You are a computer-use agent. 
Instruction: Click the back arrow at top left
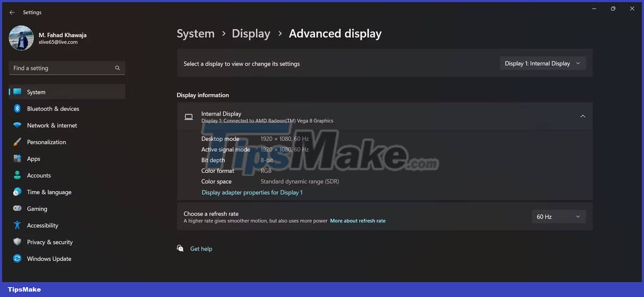12,12
